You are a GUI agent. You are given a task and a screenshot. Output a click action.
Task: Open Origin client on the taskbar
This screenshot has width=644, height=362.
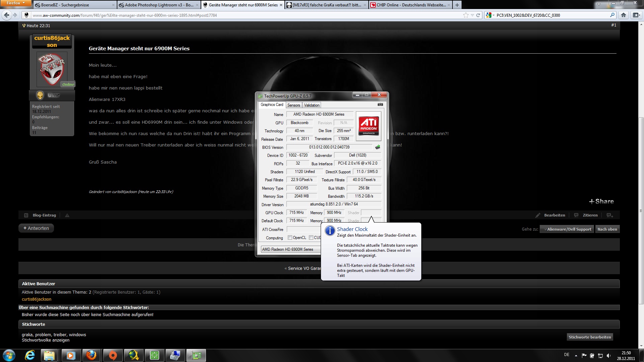(x=113, y=355)
